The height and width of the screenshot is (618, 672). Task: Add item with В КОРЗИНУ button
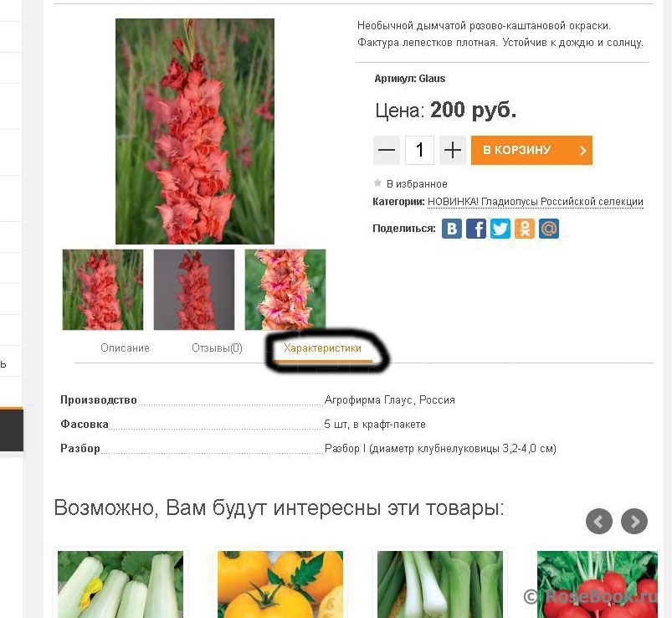(531, 150)
